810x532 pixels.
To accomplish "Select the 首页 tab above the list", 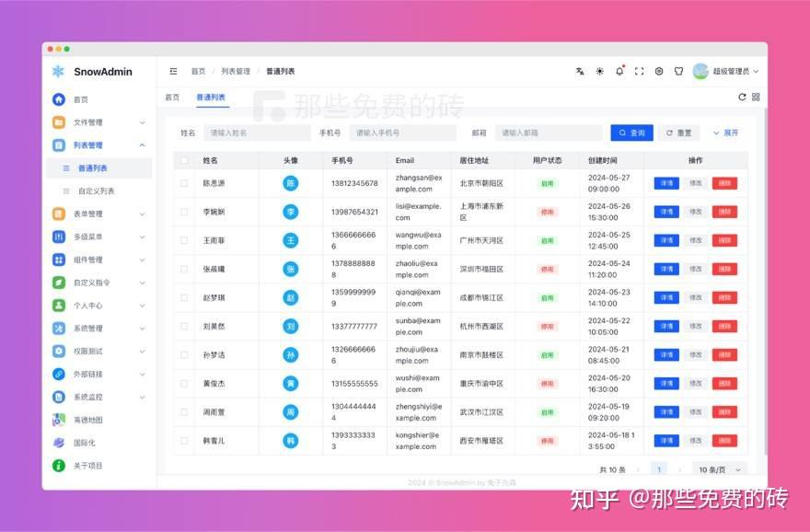I will 171,97.
